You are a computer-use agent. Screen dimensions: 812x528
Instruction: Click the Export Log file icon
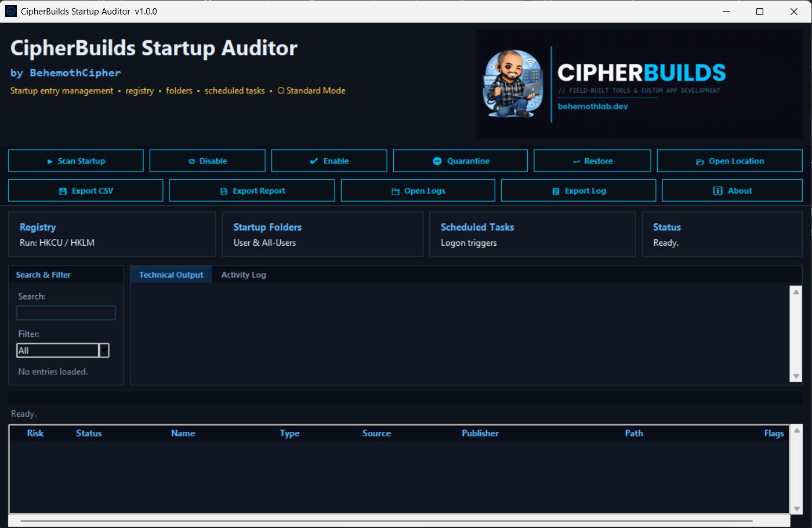556,191
